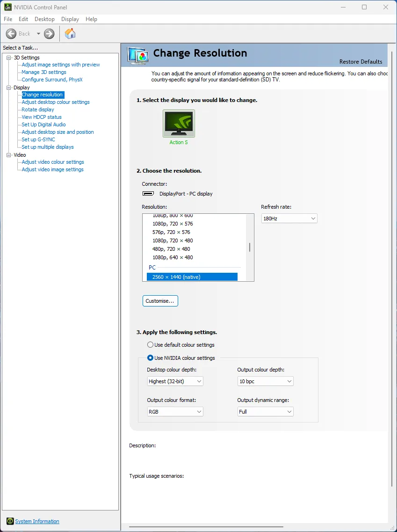Select Use NVIDIA colour settings option

click(150, 358)
